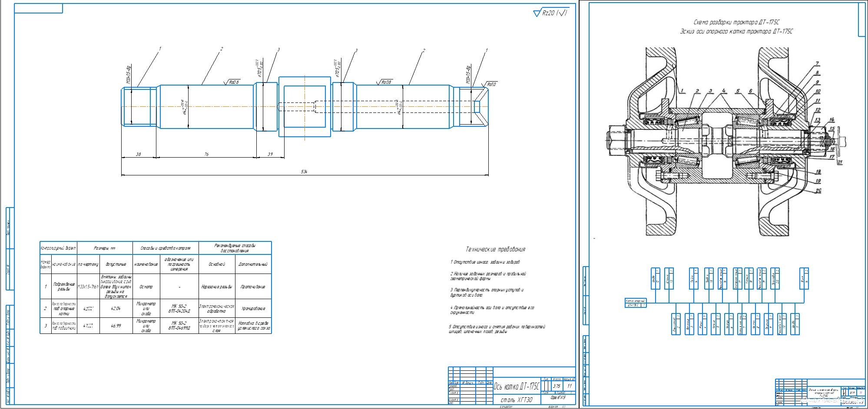868x409 pixels.
Task: Click the left M33x1.5-8g thread label
Action: [128, 75]
